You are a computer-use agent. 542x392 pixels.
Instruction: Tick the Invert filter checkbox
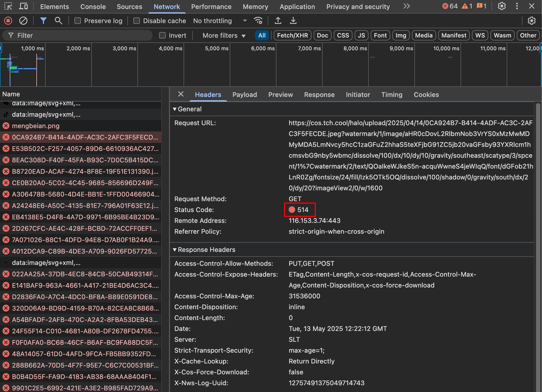pos(162,35)
